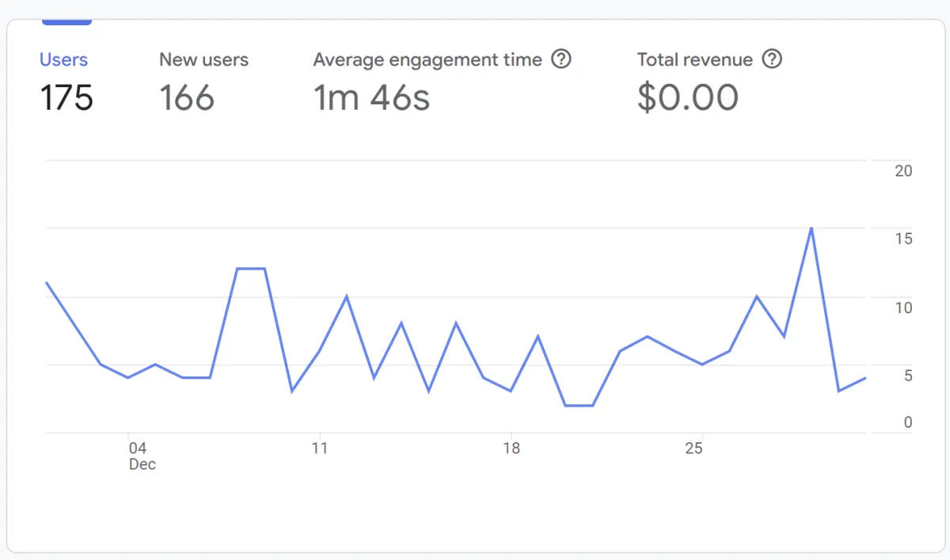Select the New users metric tab
The width and height of the screenshot is (950, 560).
[x=203, y=60]
